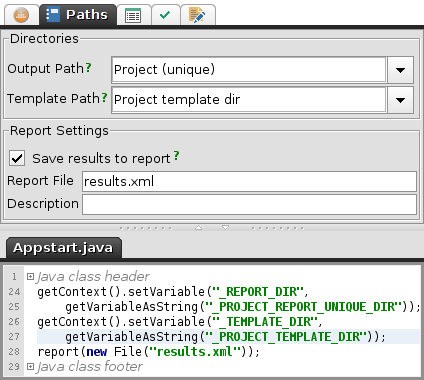Select the Paths tab
The height and width of the screenshot is (380, 424).
78,15
